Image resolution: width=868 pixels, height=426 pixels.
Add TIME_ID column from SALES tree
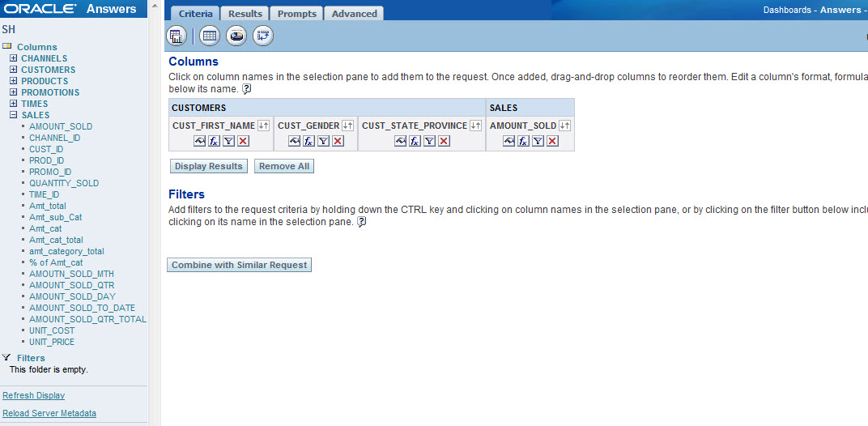tap(45, 194)
